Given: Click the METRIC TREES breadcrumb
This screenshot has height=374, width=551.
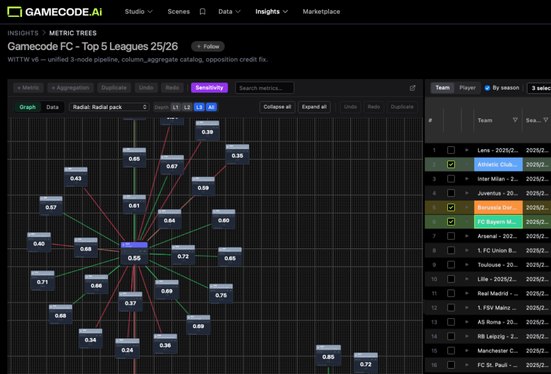Looking at the screenshot, I should tap(73, 33).
